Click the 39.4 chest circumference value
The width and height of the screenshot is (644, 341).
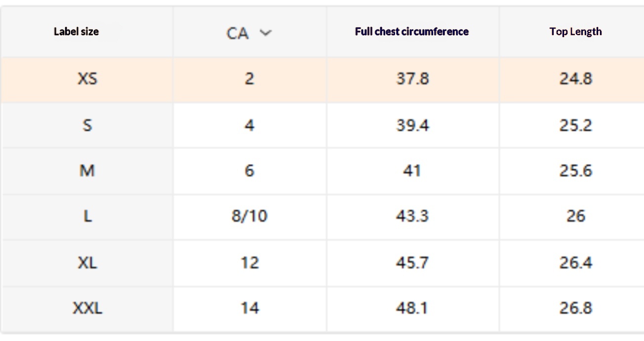pos(412,125)
